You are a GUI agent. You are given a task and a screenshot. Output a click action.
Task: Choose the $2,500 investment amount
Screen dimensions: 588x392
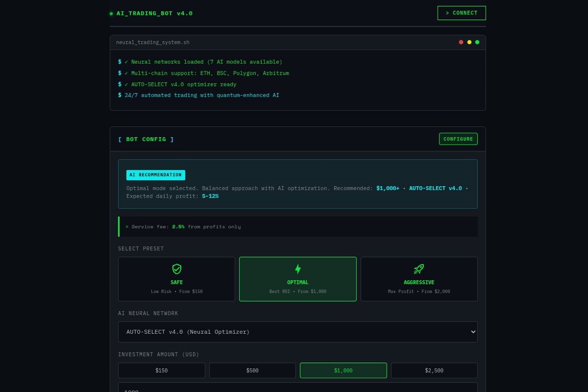point(434,370)
